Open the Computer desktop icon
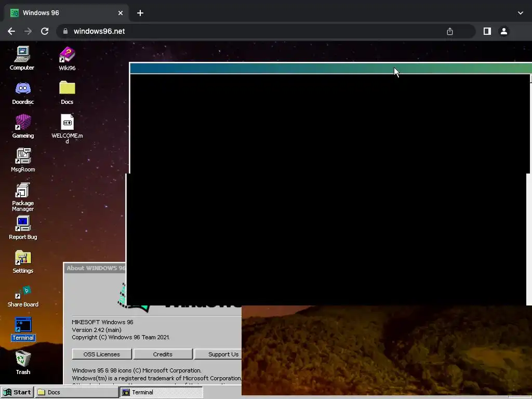 (22, 58)
